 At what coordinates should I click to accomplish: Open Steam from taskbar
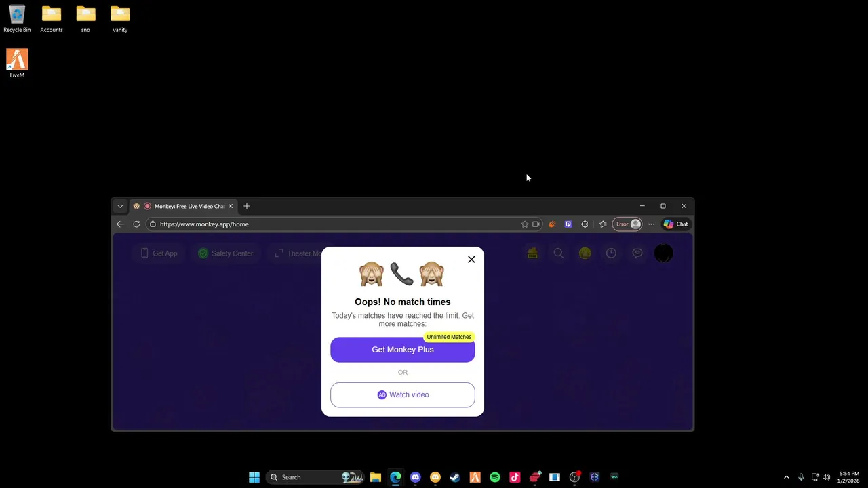[455, 477]
